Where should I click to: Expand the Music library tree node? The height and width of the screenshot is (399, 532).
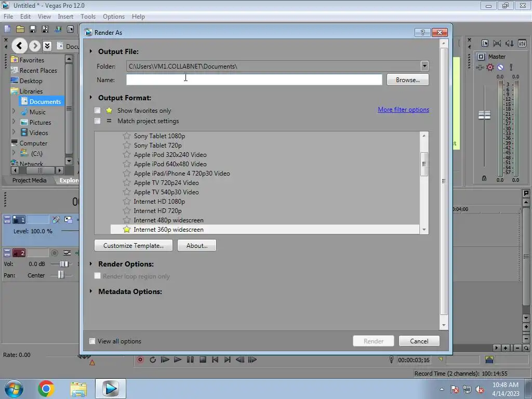coord(14,111)
